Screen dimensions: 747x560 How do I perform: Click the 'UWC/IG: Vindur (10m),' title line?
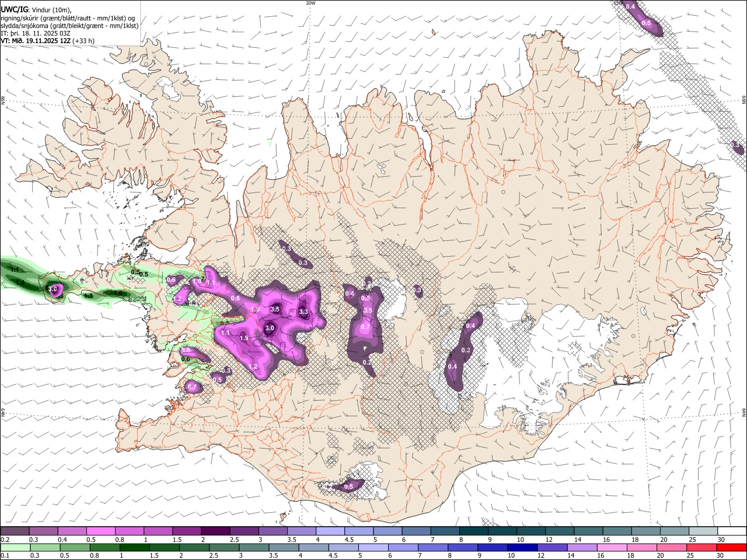[x=36, y=9]
